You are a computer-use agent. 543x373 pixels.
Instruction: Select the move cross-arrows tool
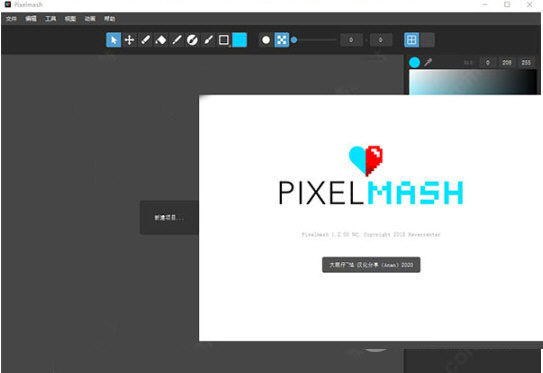click(130, 40)
